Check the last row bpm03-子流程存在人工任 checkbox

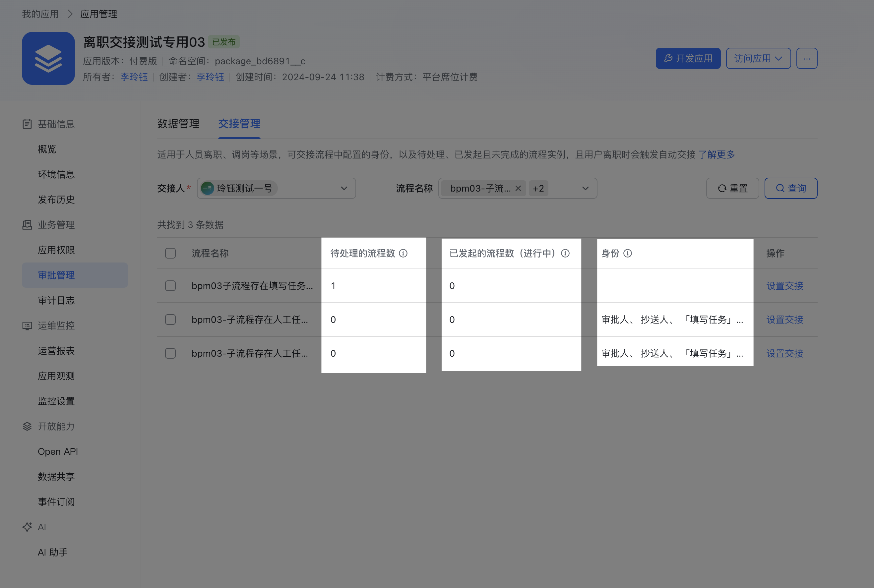coord(170,354)
